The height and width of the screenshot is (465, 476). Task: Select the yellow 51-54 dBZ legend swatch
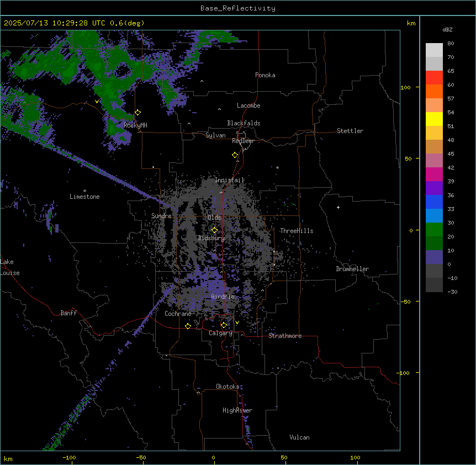click(x=434, y=119)
